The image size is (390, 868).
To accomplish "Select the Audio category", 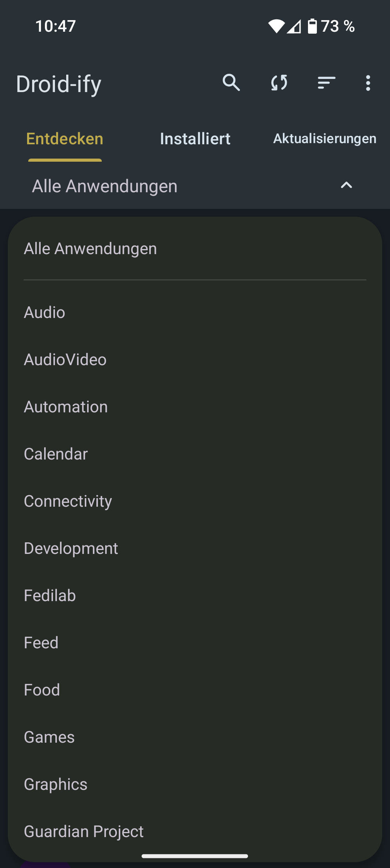I will point(44,312).
